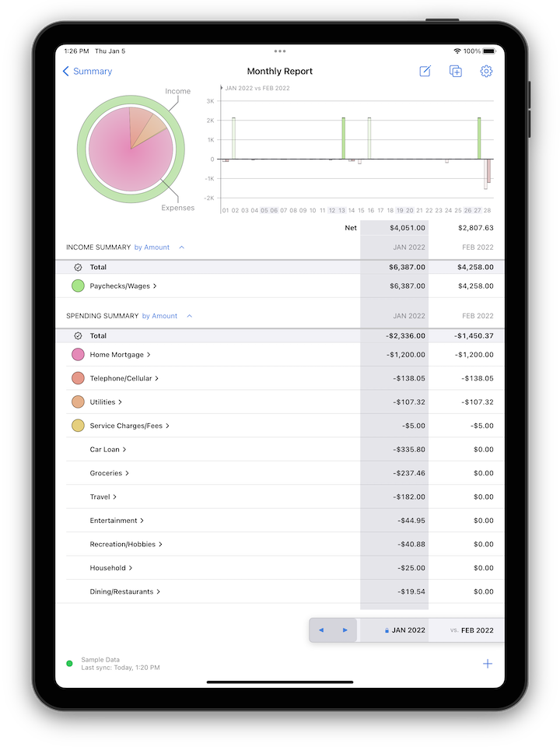Open Car Loan category details
This screenshot has height=754, width=560.
point(107,450)
